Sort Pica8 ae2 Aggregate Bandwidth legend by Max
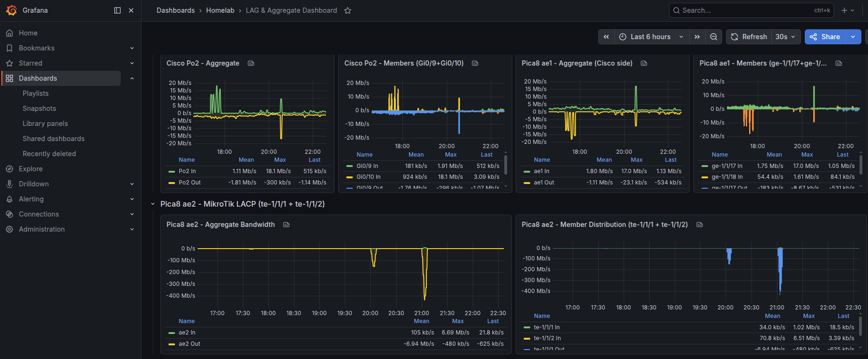Viewport: 868px width, 359px height. [458, 321]
